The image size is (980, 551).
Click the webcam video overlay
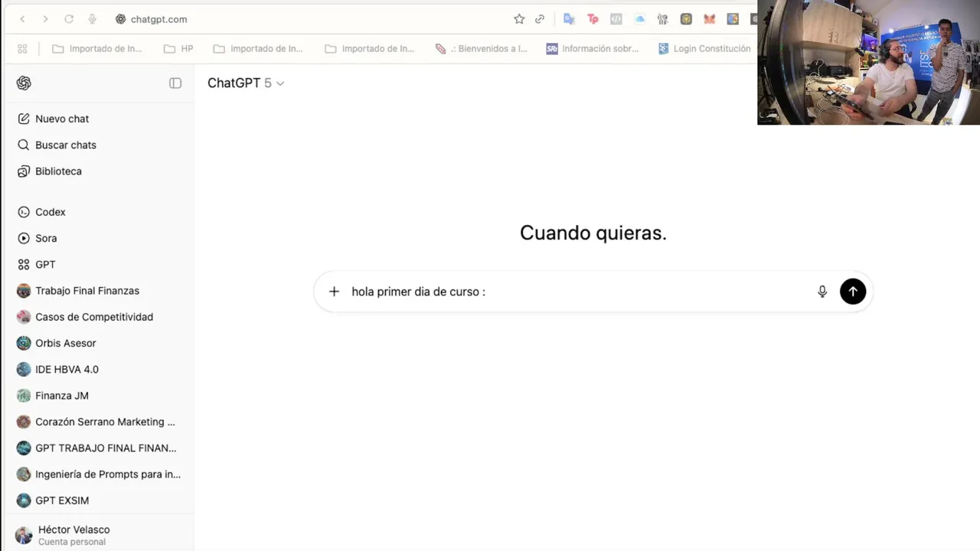(868, 62)
